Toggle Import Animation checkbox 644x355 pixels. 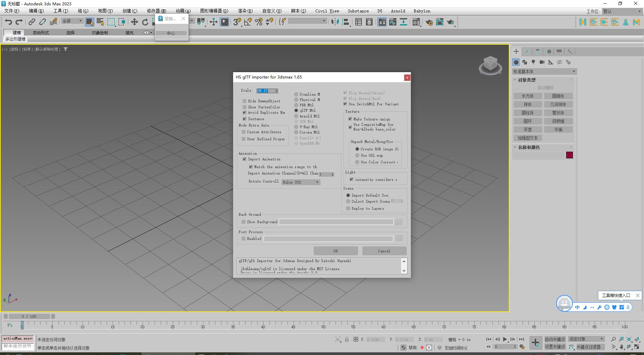pyautogui.click(x=245, y=159)
